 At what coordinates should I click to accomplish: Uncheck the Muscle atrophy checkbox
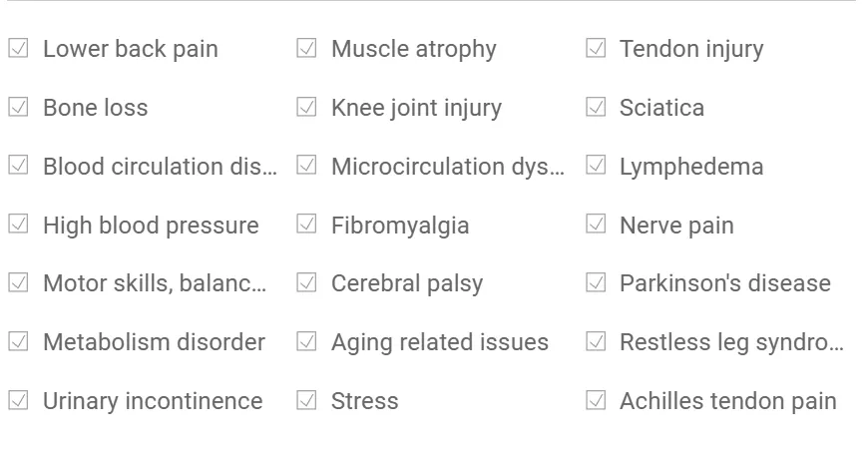[306, 48]
